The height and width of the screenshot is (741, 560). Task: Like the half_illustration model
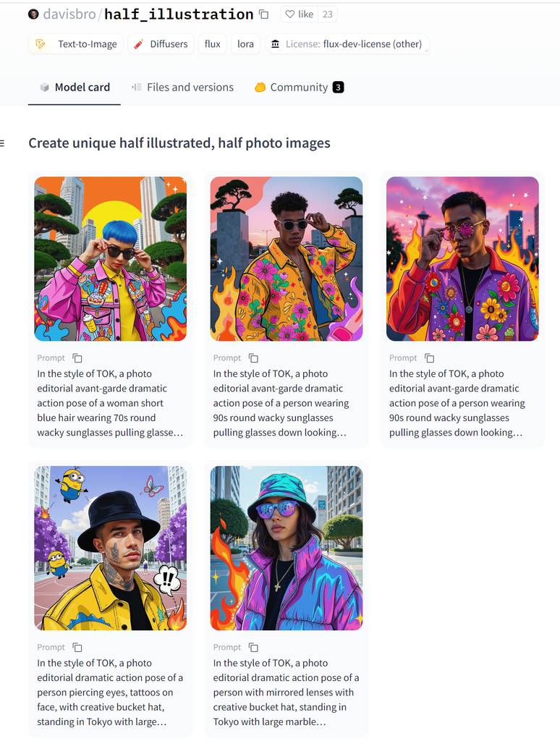300,14
